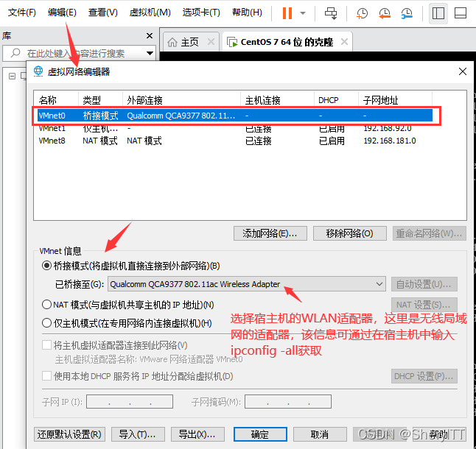Screen dimensions: 476x449
Task: Click the 类型 column header
Action: pos(100,100)
